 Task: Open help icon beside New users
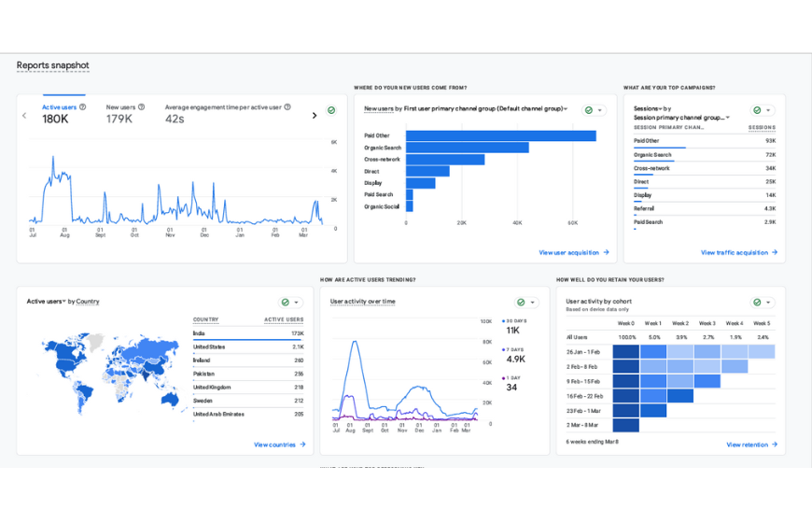[142, 107]
